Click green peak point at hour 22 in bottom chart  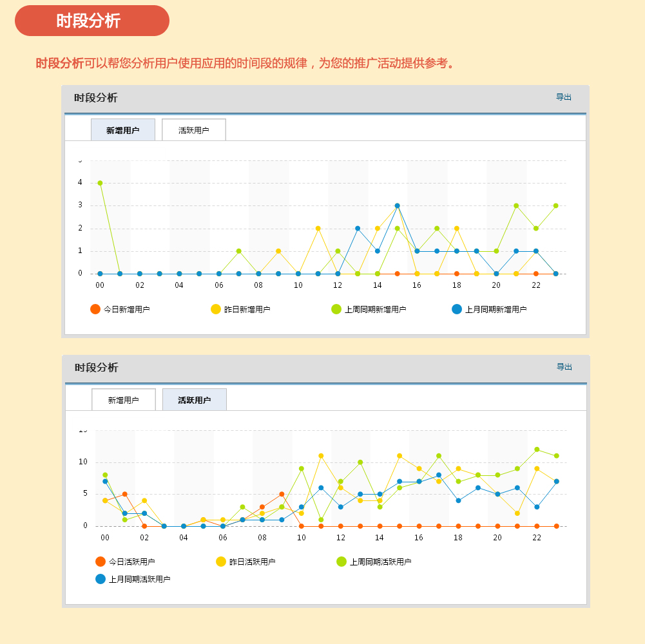pos(537,450)
